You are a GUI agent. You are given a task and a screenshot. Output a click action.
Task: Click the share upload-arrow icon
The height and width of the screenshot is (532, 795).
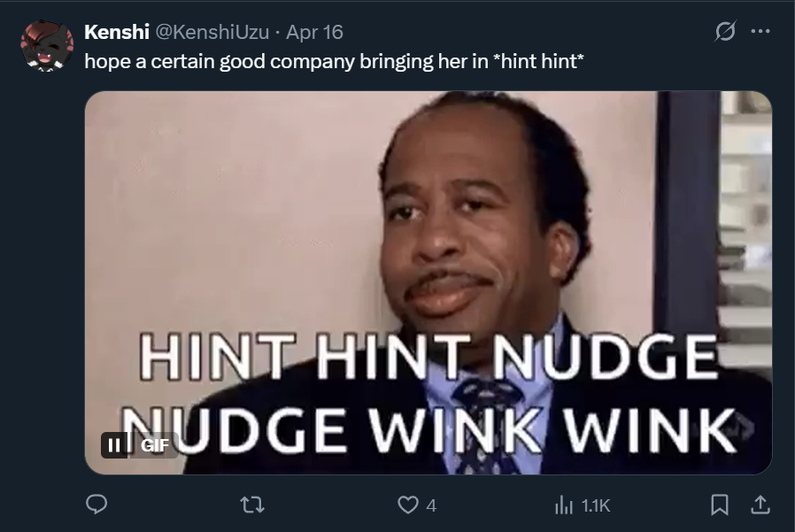[760, 505]
